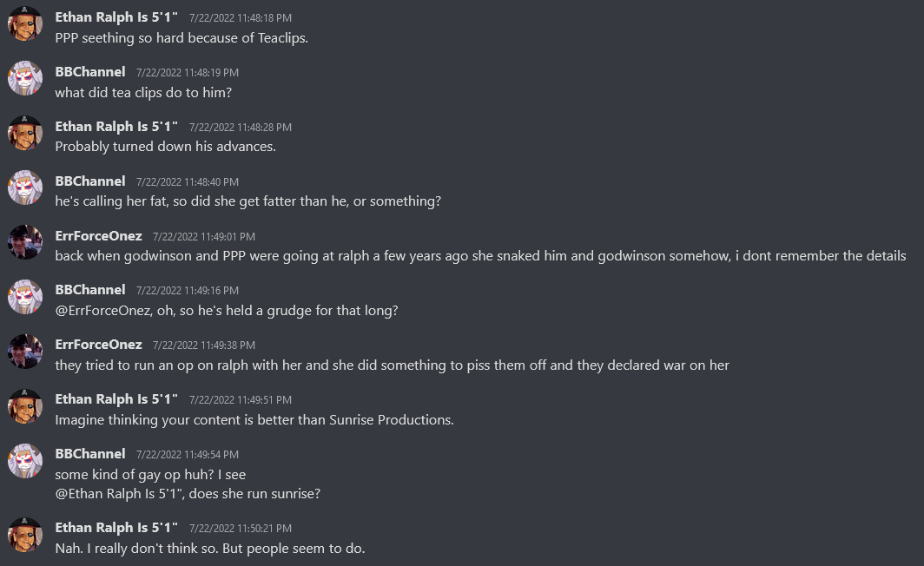Click the 11:49:54 PM timestamp on BBChannel's message
The image size is (924, 566).
(187, 455)
